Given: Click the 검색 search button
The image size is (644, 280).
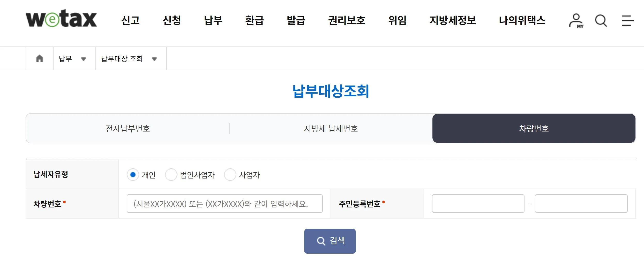Looking at the screenshot, I should click(x=330, y=241).
